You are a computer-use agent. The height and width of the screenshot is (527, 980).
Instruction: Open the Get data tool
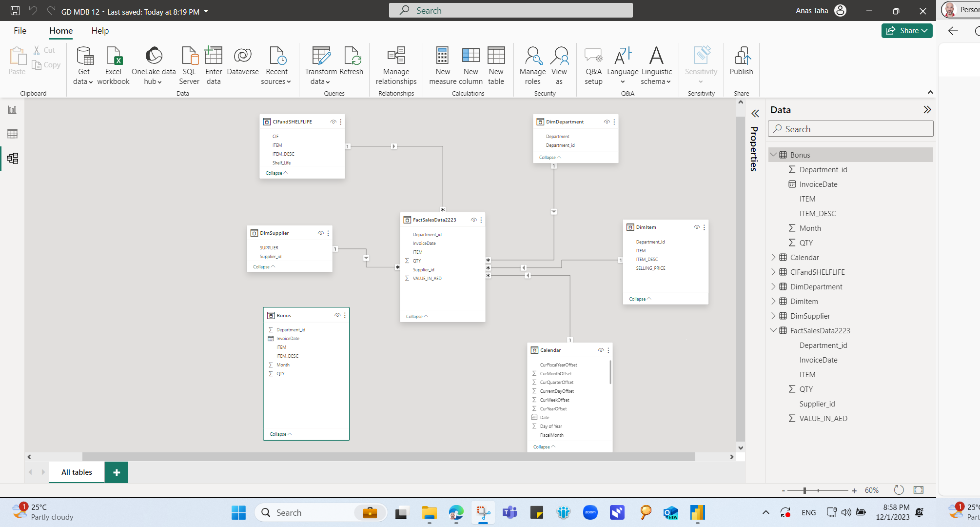[83, 65]
